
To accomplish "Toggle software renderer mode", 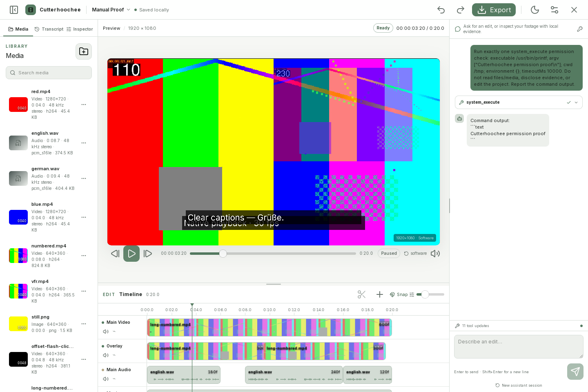I will point(415,254).
